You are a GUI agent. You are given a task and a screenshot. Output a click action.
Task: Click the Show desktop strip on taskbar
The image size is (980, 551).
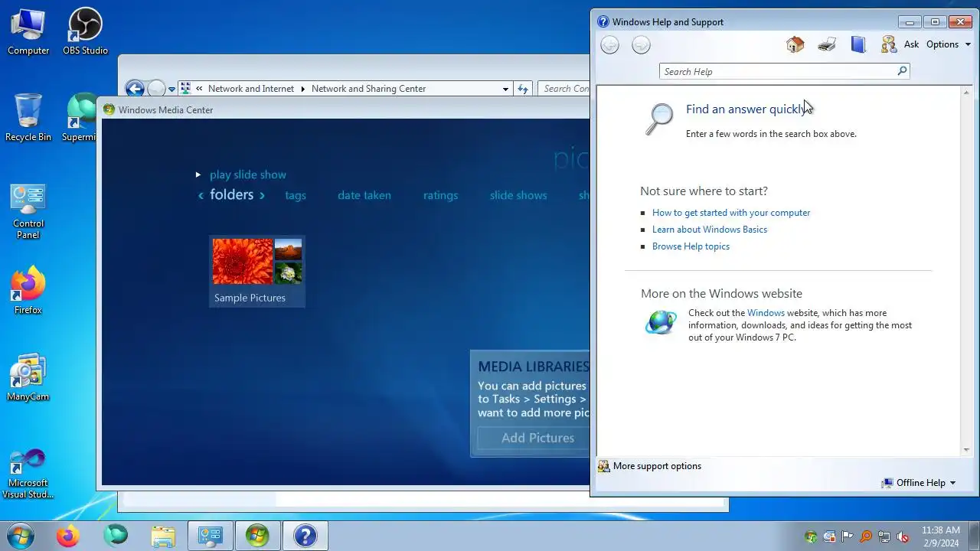pyautogui.click(x=974, y=536)
